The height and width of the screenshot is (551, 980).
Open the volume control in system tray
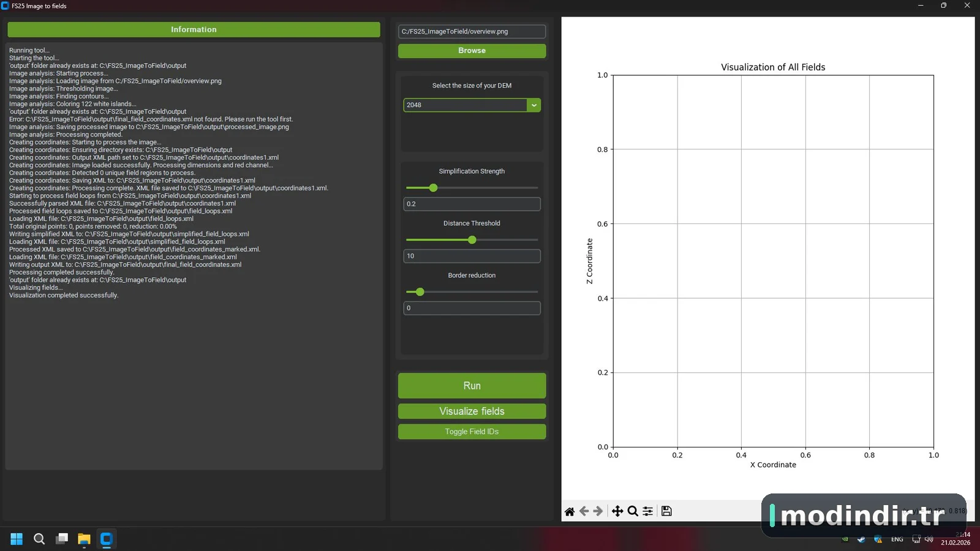(929, 539)
